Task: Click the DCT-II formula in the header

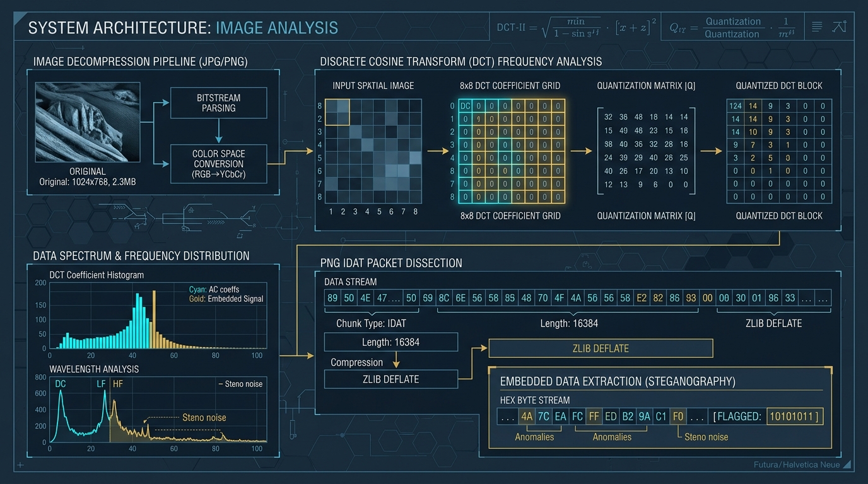Action: [x=577, y=28]
